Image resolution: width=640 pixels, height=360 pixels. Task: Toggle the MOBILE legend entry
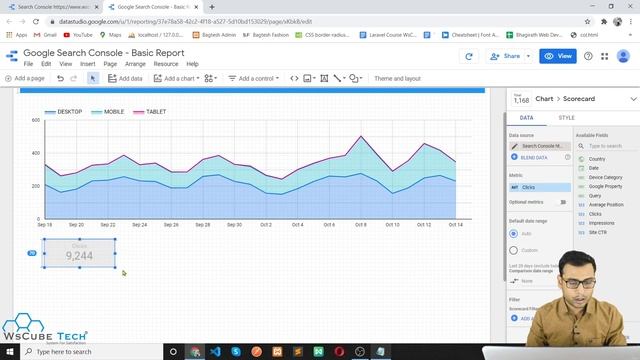point(108,112)
